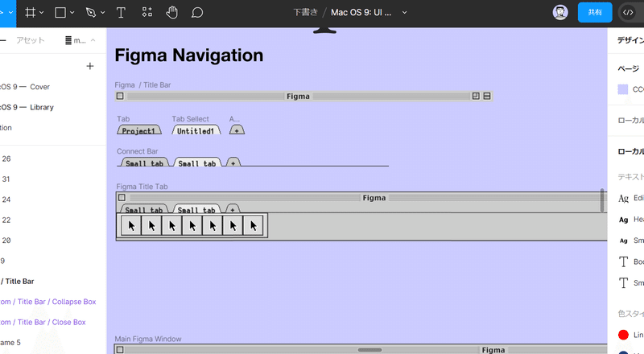Click the blue 共有 share button
The width and height of the screenshot is (644, 354).
(x=595, y=12)
